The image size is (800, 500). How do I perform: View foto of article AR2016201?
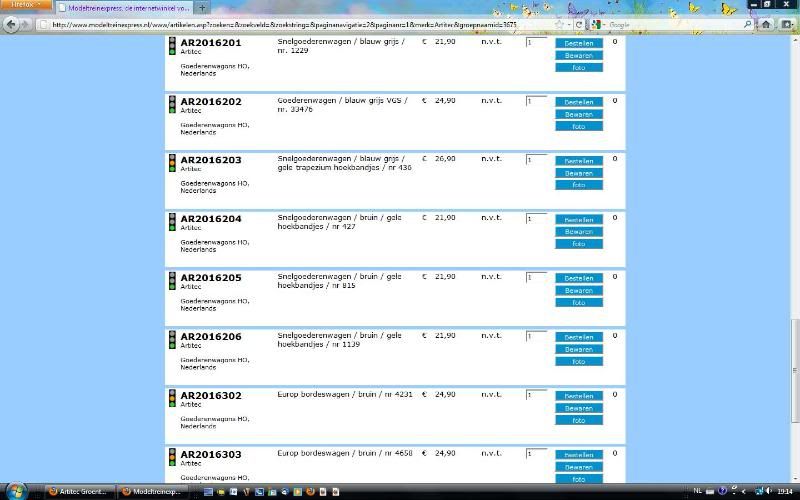click(579, 67)
